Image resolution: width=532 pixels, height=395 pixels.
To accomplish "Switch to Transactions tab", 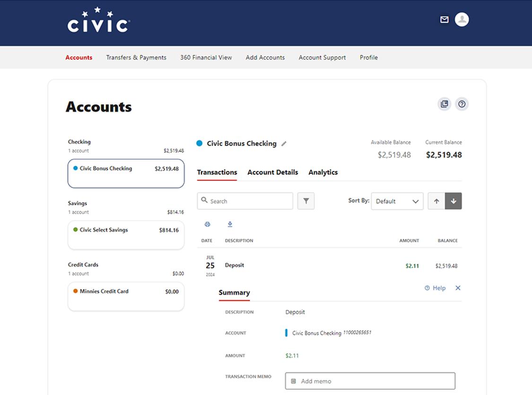I will [x=217, y=172].
